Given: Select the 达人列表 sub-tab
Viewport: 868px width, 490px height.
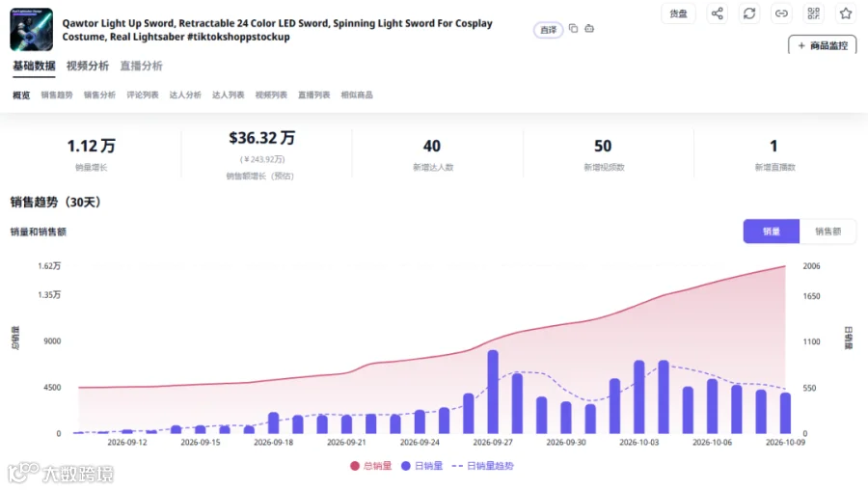Looking at the screenshot, I should click(x=228, y=95).
